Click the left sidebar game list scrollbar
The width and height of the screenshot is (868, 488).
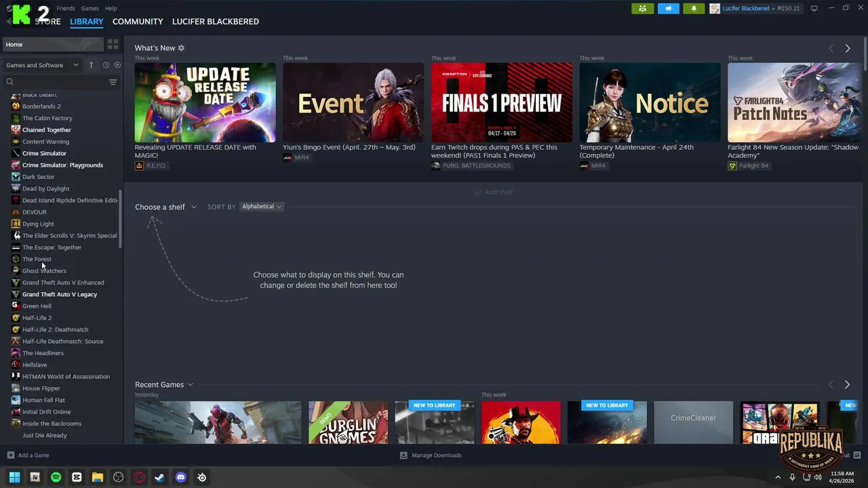121,218
